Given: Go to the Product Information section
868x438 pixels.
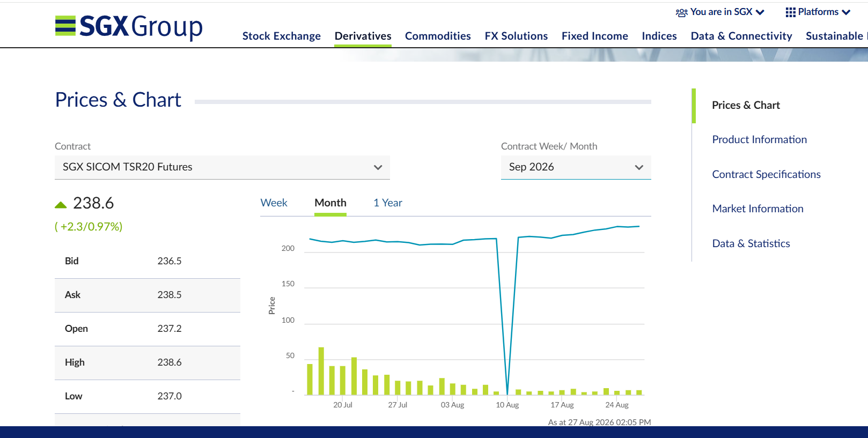Looking at the screenshot, I should tap(759, 139).
